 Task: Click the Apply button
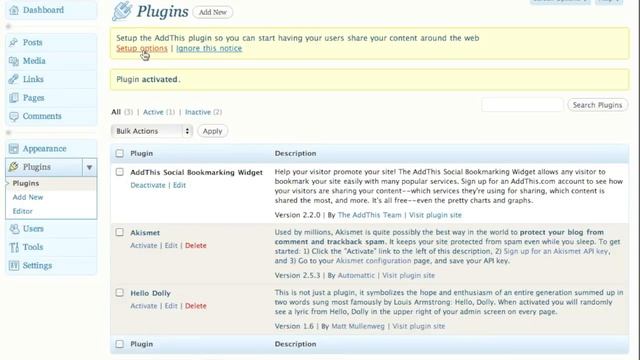pos(213,131)
